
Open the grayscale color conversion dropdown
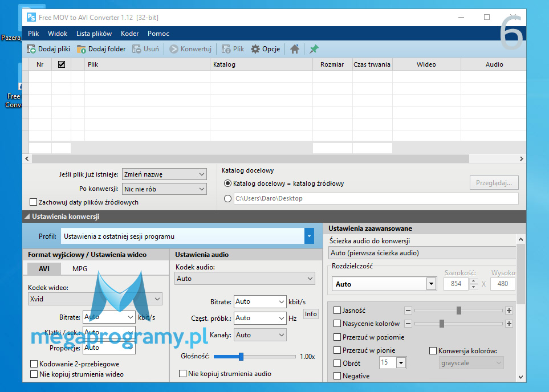pyautogui.click(x=471, y=363)
